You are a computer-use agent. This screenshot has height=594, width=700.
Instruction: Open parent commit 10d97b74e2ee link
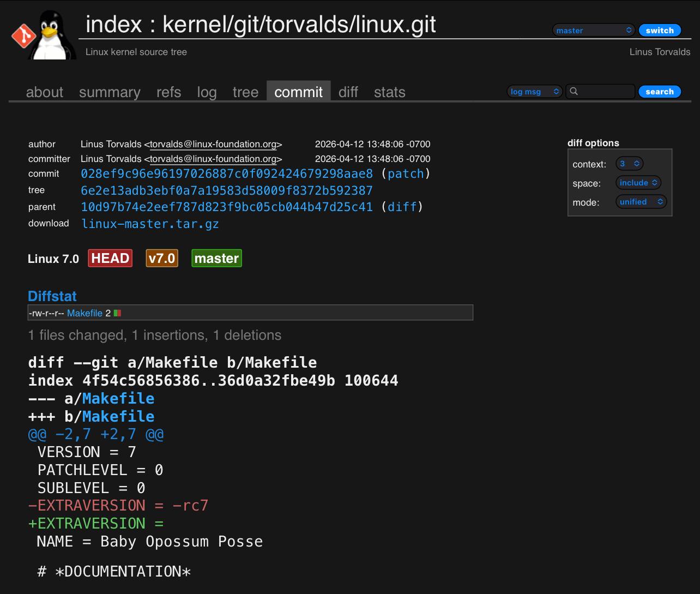tap(227, 207)
